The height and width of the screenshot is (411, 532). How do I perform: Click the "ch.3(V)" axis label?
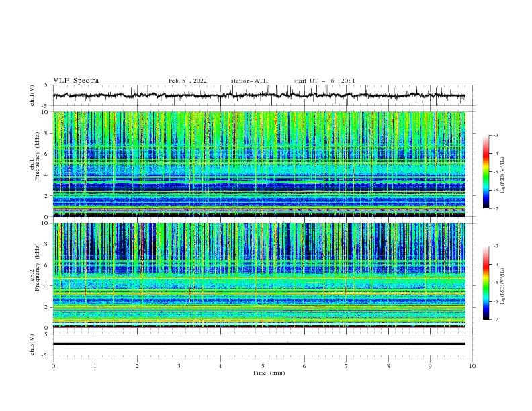pos(32,345)
